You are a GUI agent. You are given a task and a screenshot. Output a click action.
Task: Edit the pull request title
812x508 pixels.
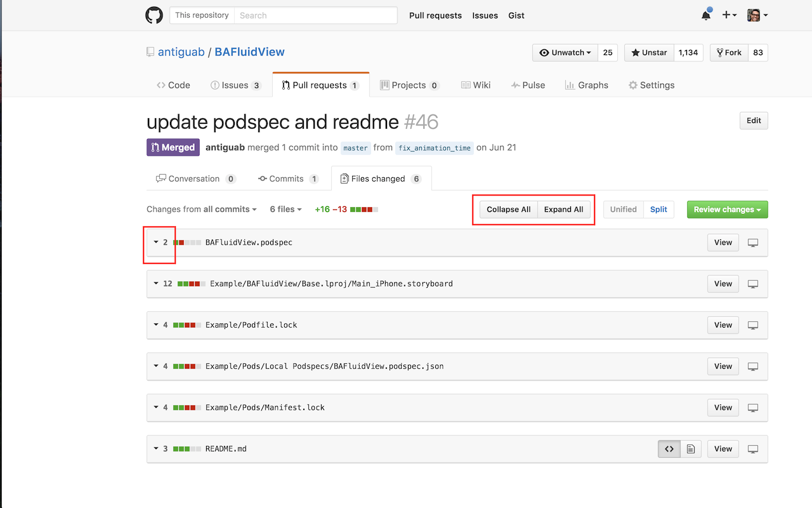[754, 121]
